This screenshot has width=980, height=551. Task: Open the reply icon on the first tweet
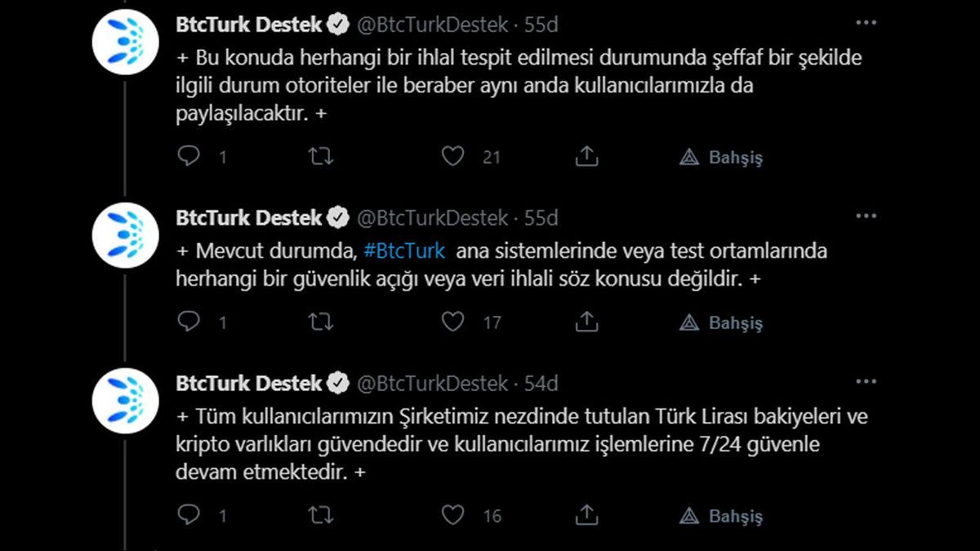coord(189,156)
